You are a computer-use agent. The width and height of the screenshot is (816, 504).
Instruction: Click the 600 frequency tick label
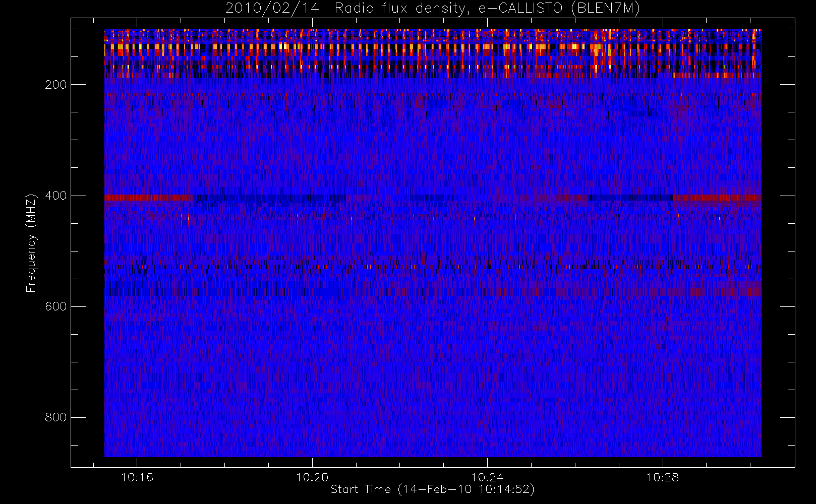pyautogui.click(x=55, y=306)
